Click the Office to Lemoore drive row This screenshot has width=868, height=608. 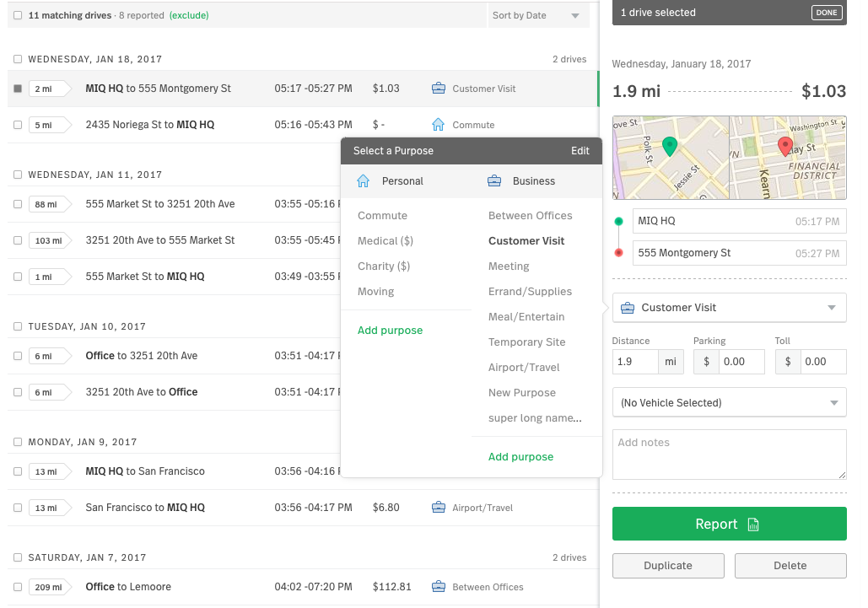point(303,587)
